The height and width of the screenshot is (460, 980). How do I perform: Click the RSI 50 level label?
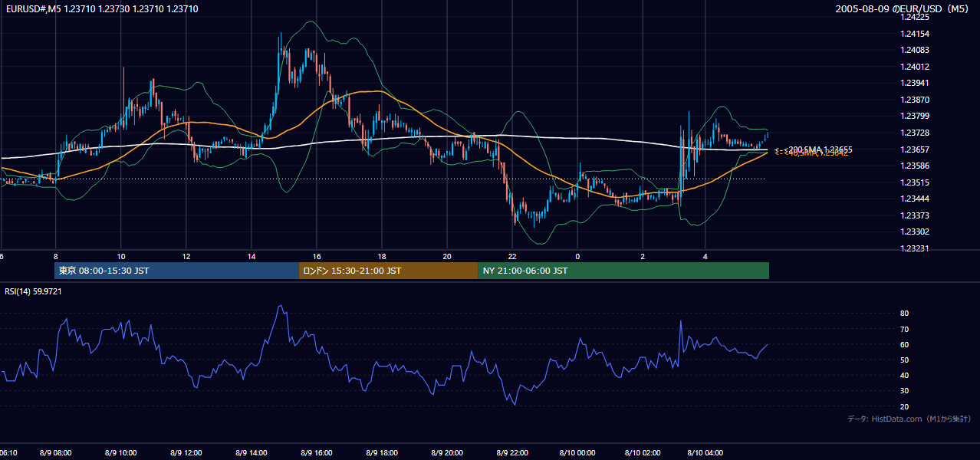click(x=904, y=360)
